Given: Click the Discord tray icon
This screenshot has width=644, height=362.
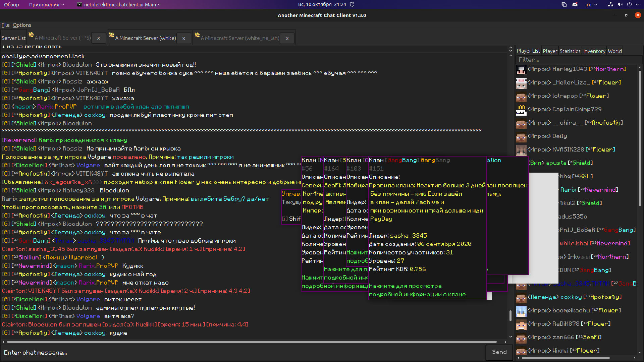Looking at the screenshot, I should (575, 4).
